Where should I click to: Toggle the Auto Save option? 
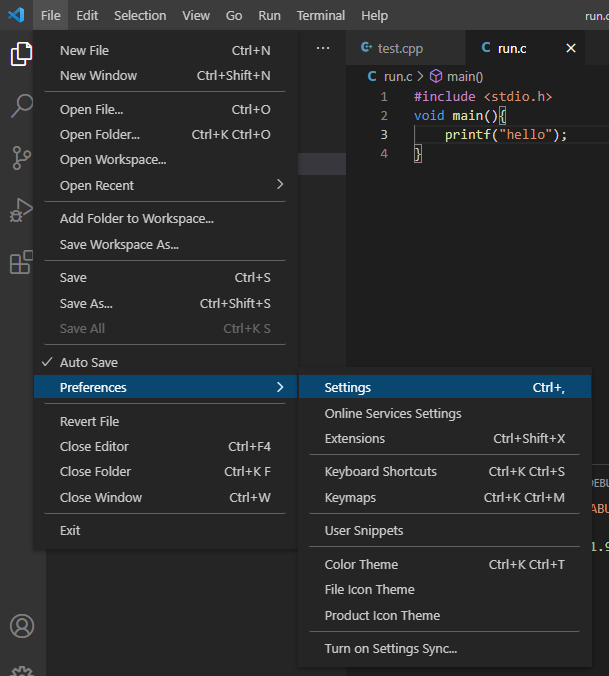point(166,363)
